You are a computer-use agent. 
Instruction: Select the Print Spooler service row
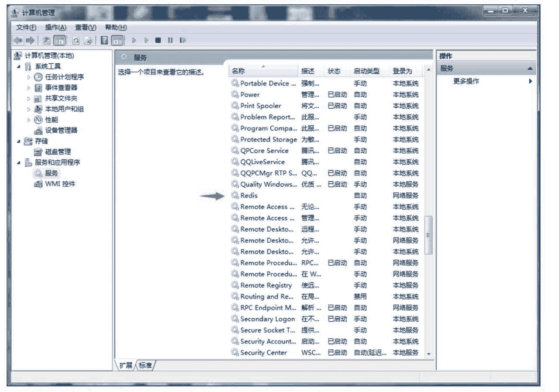click(261, 106)
